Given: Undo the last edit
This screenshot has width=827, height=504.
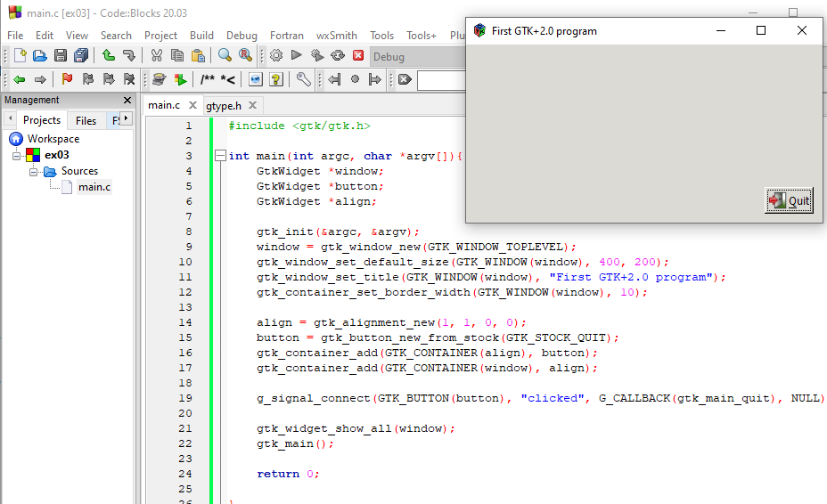Looking at the screenshot, I should (109, 55).
